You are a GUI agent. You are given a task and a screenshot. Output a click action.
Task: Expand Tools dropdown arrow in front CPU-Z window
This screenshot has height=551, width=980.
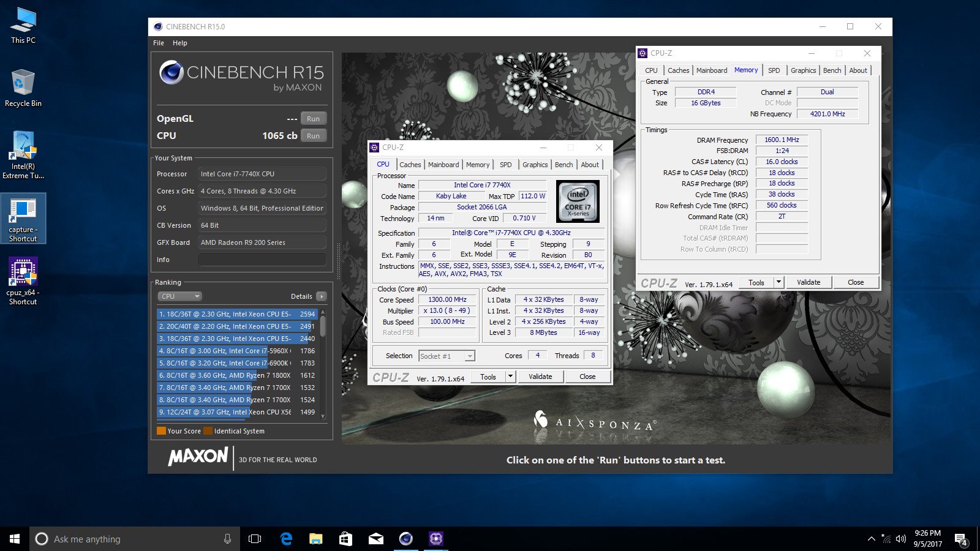[x=510, y=377]
